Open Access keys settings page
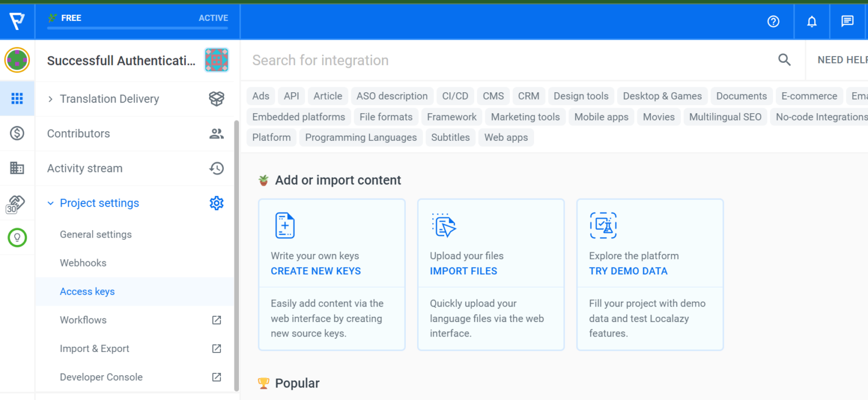This screenshot has width=868, height=400. pos(87,291)
